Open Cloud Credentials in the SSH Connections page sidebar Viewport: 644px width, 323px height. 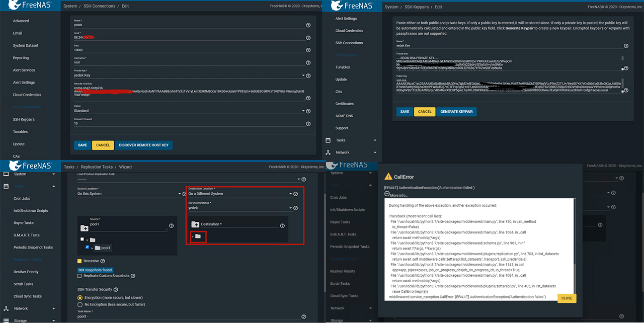(27, 95)
